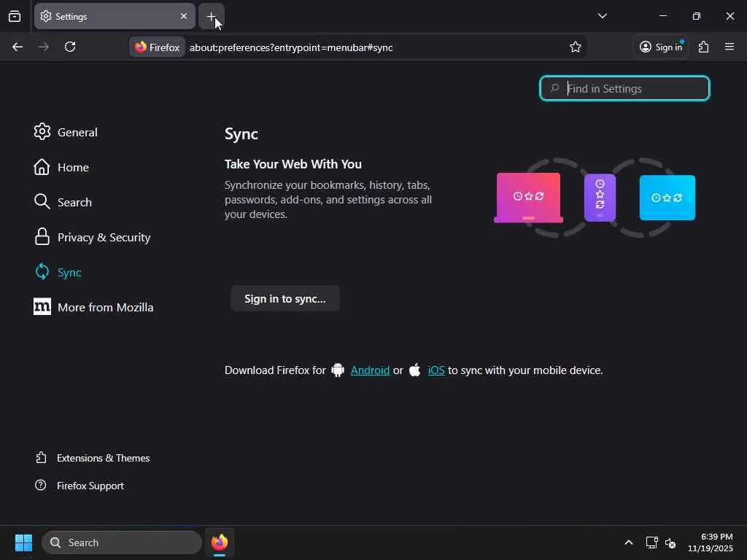Image resolution: width=747 pixels, height=560 pixels.
Task: Click the Sign in account button
Action: [661, 47]
